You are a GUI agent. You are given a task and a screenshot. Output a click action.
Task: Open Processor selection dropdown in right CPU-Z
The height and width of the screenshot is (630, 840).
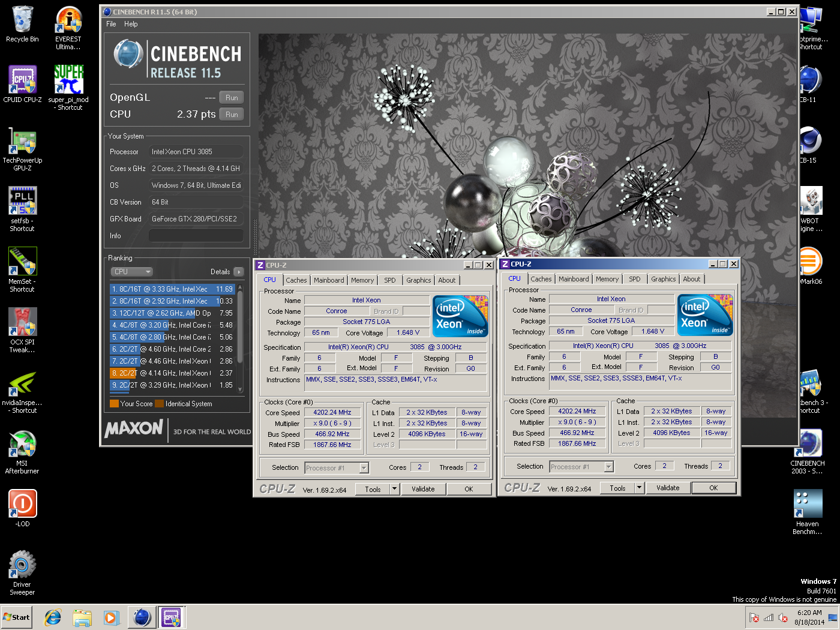tap(581, 467)
